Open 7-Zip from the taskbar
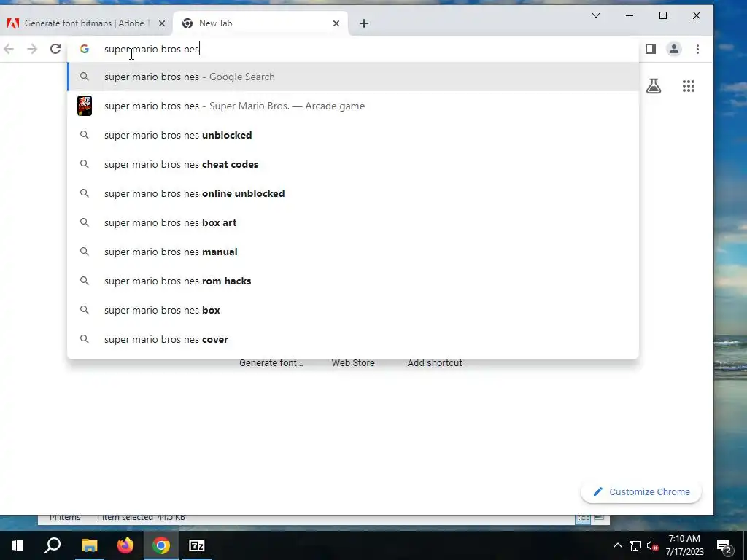This screenshot has height=560, width=747. click(197, 545)
